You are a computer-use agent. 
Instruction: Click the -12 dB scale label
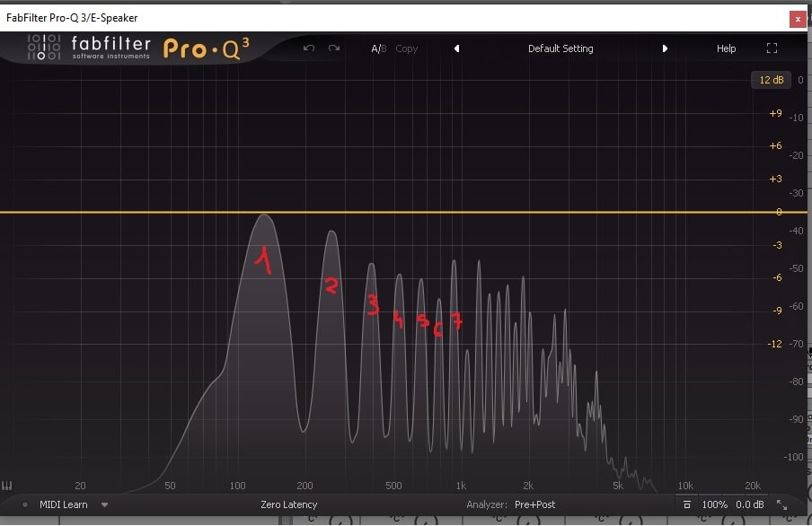click(x=774, y=344)
